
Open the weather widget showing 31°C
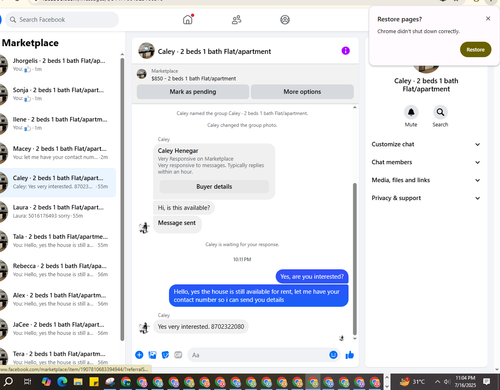(x=412, y=381)
